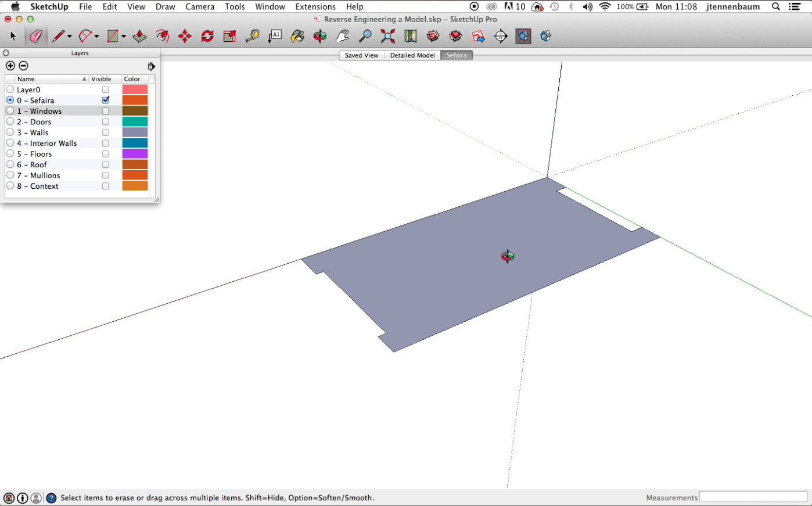812x506 pixels.
Task: Choose the Push/Pull tool
Action: click(139, 36)
